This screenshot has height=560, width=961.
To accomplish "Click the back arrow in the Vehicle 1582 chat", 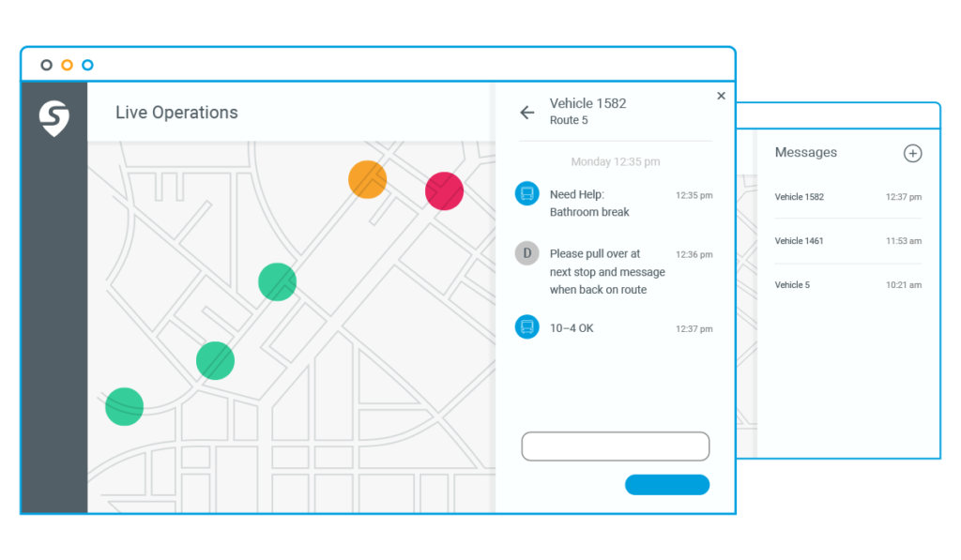I will [526, 112].
